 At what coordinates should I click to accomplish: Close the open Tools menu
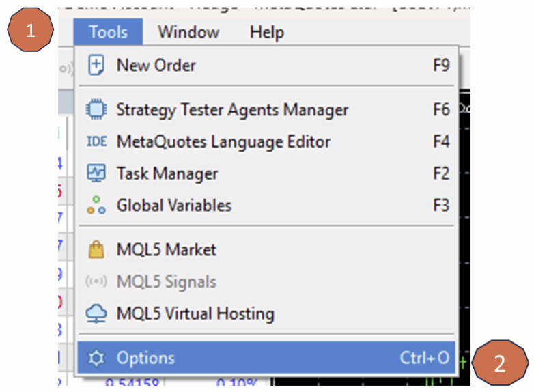pyautogui.click(x=108, y=32)
